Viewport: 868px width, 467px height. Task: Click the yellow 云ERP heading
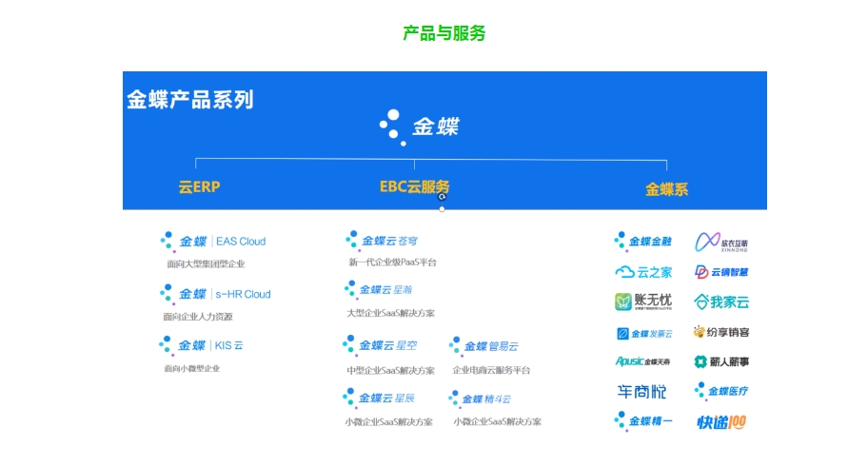click(x=199, y=187)
